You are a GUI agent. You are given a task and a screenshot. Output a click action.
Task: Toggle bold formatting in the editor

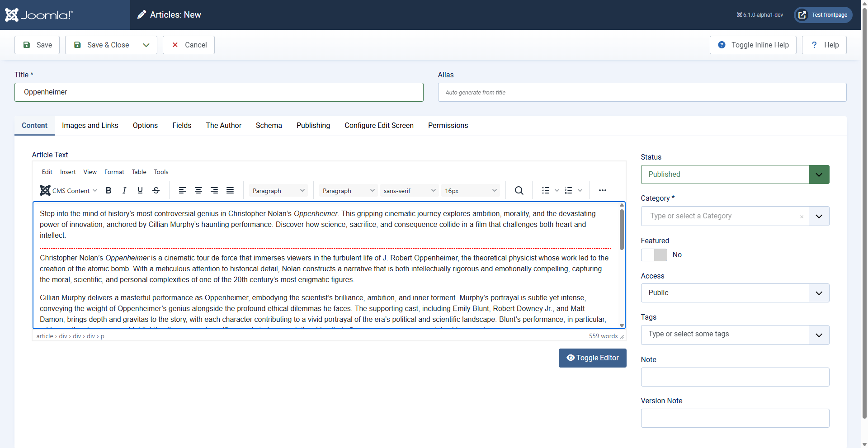tap(108, 190)
